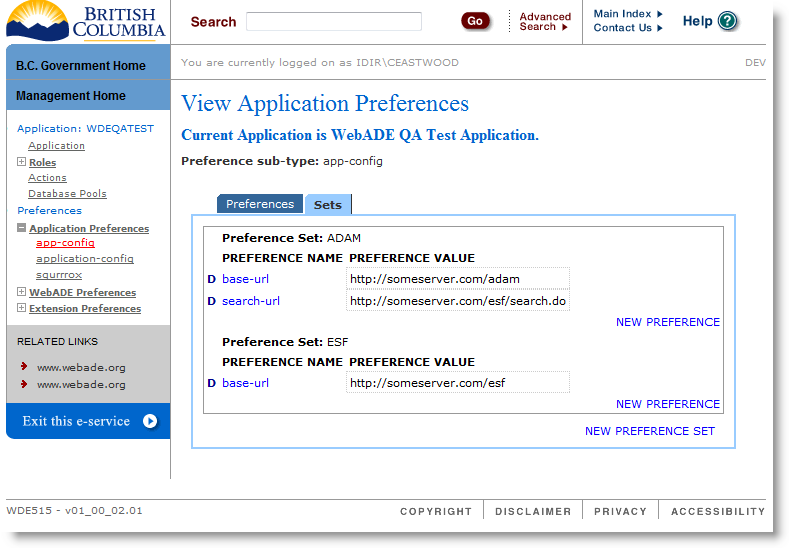The image size is (789, 548).
Task: Click the Help question mark icon
Action: [x=727, y=21]
